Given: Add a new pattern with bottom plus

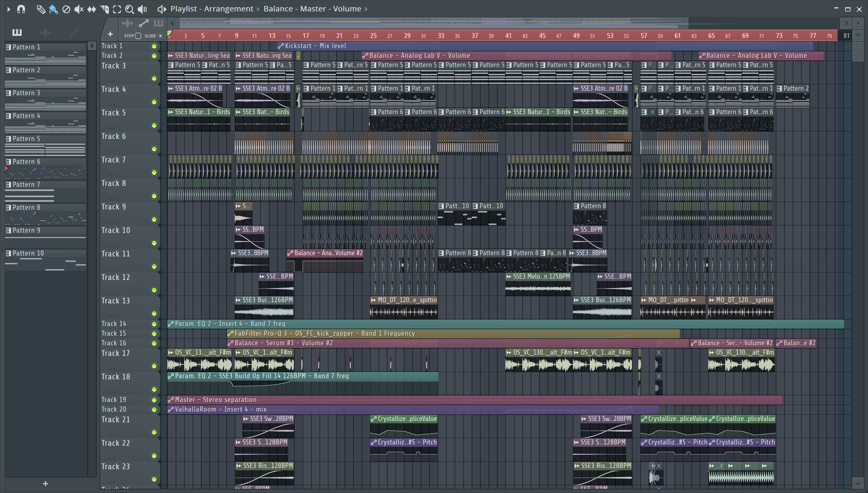Looking at the screenshot, I should (x=46, y=484).
